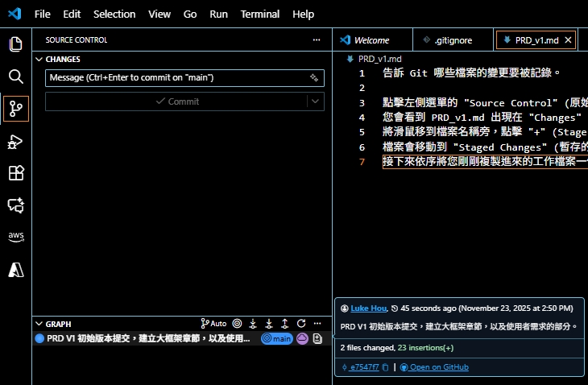Click the SOURCE CONTROL panel title
The height and width of the screenshot is (385, 588).
tap(77, 39)
